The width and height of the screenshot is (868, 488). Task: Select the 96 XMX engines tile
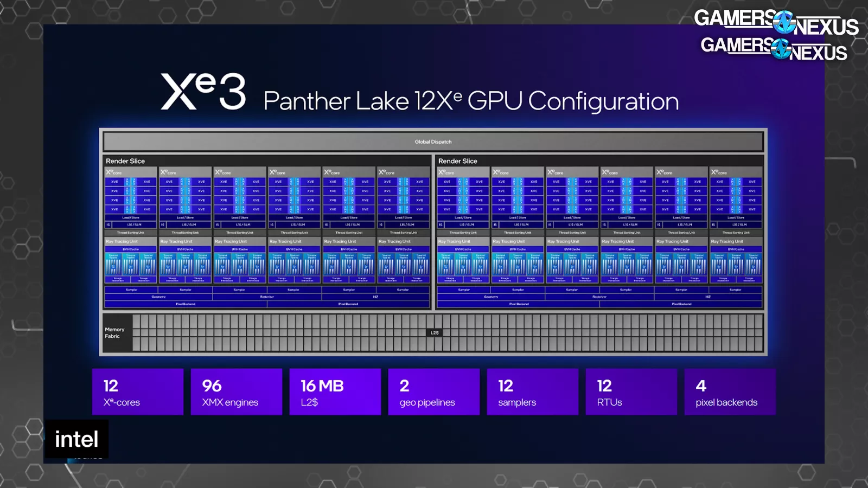coord(237,392)
